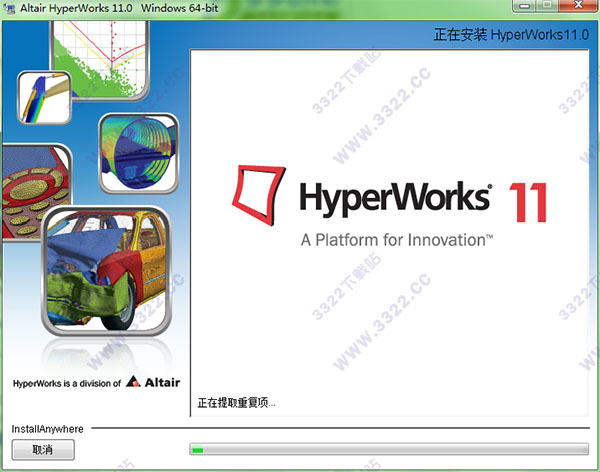Click the window title 'Altair HyperWorks 11.0 Windows 64-bit'
The image size is (600, 472).
119,8
